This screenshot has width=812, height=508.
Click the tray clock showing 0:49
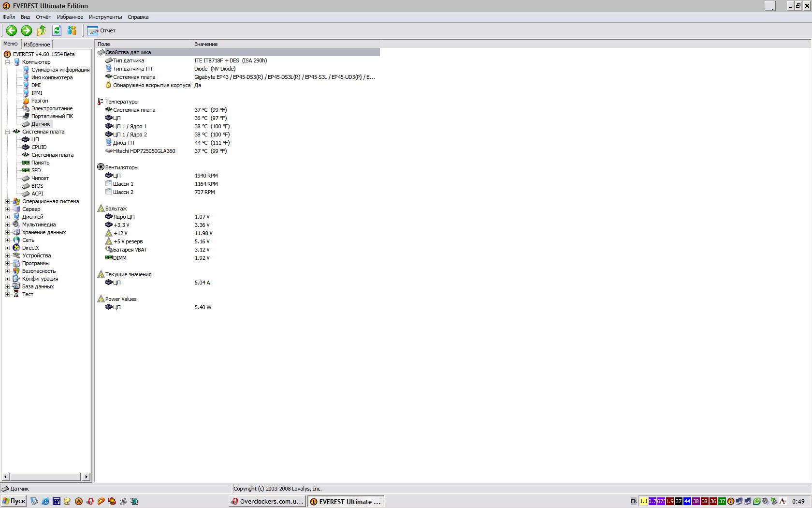(798, 501)
